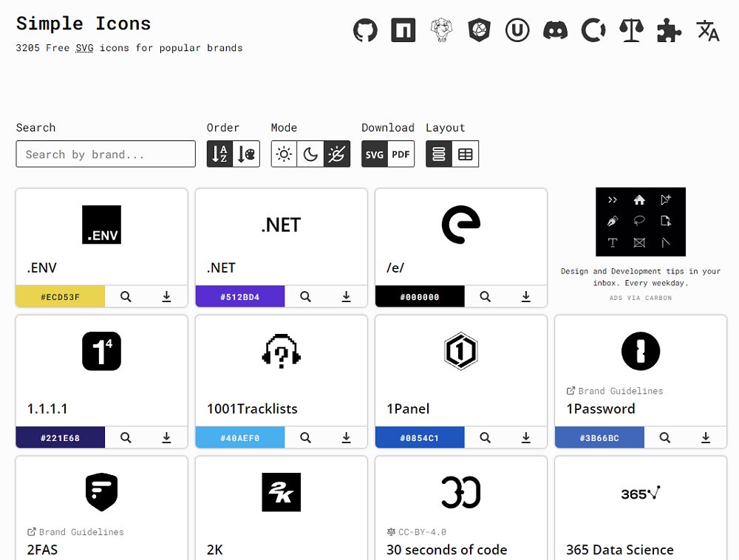Copy the #40AEF0 color of 1001Tracklists
Viewport: 739px width, 560px height.
(x=240, y=437)
